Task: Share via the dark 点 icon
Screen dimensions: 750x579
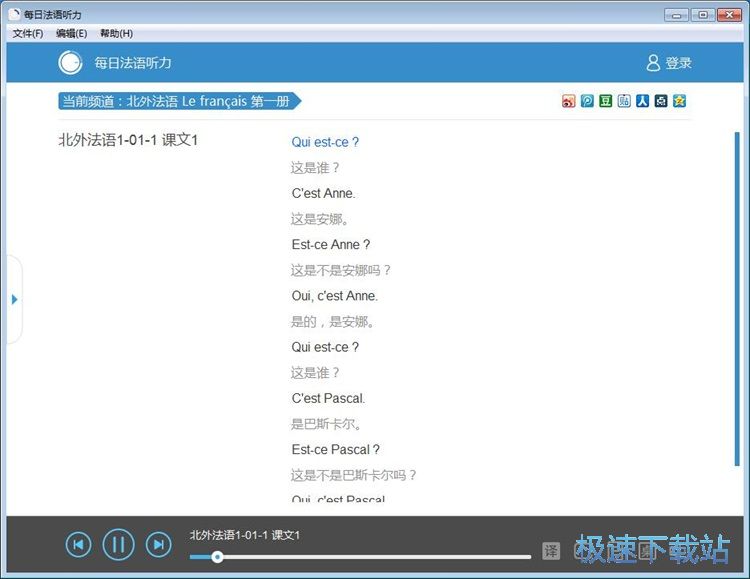Action: (661, 101)
